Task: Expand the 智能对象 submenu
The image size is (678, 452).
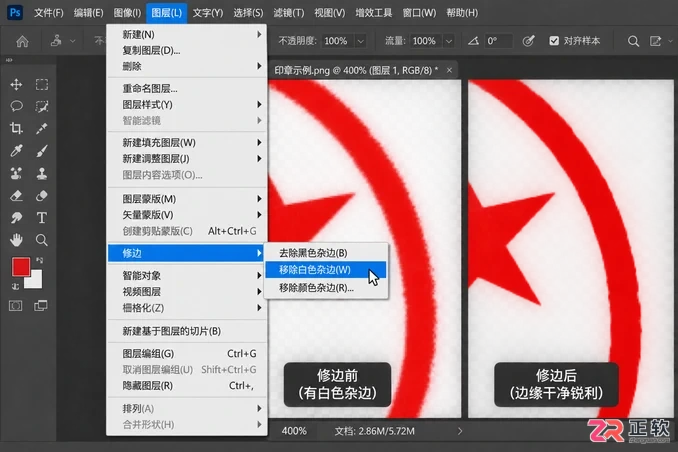Action: click(x=187, y=276)
